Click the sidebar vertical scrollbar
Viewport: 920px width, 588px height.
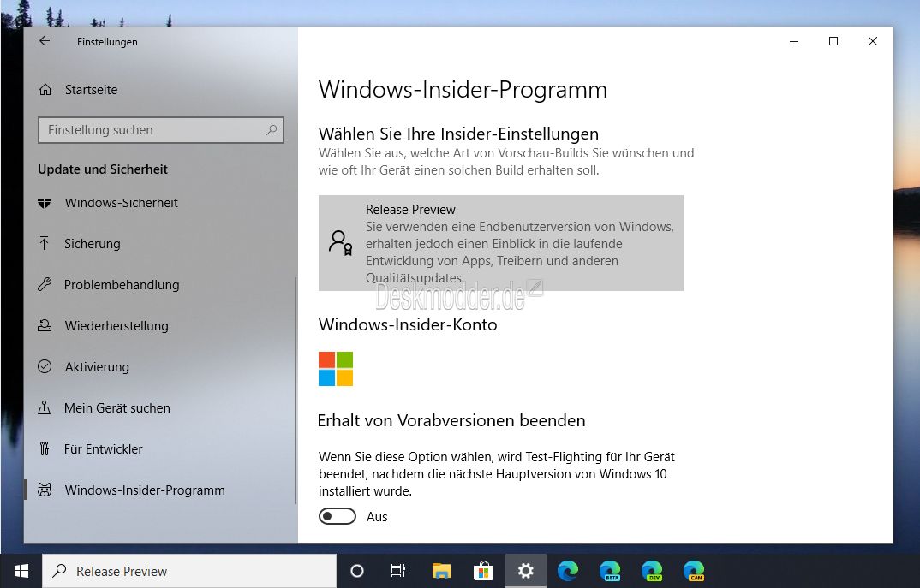coord(296,389)
